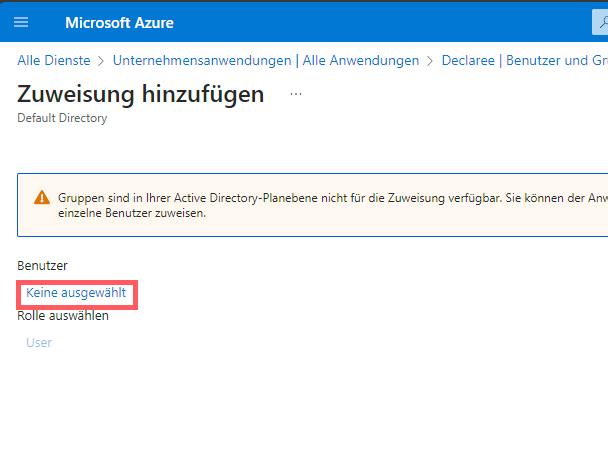Image resolution: width=608 pixels, height=474 pixels.
Task: Click the Rolle auswählen label
Action: coord(63,316)
